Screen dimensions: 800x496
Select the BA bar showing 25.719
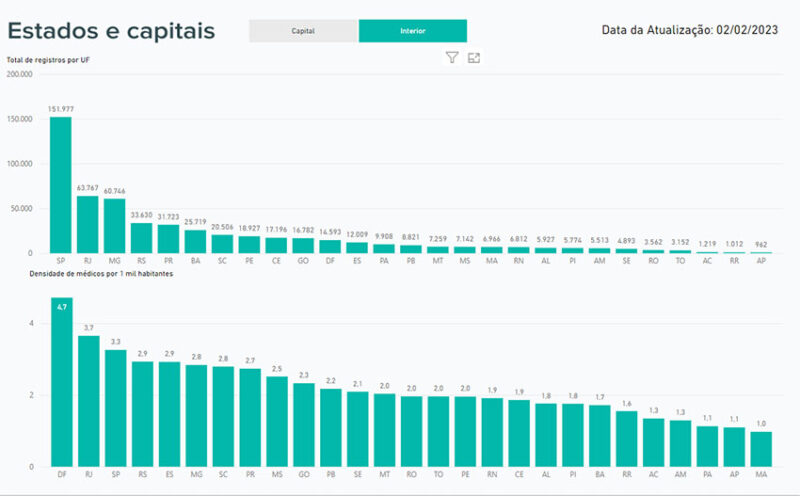click(x=196, y=242)
